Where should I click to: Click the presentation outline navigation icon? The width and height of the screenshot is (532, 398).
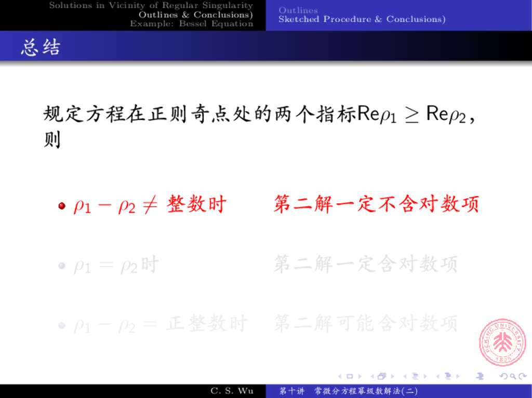(480, 376)
